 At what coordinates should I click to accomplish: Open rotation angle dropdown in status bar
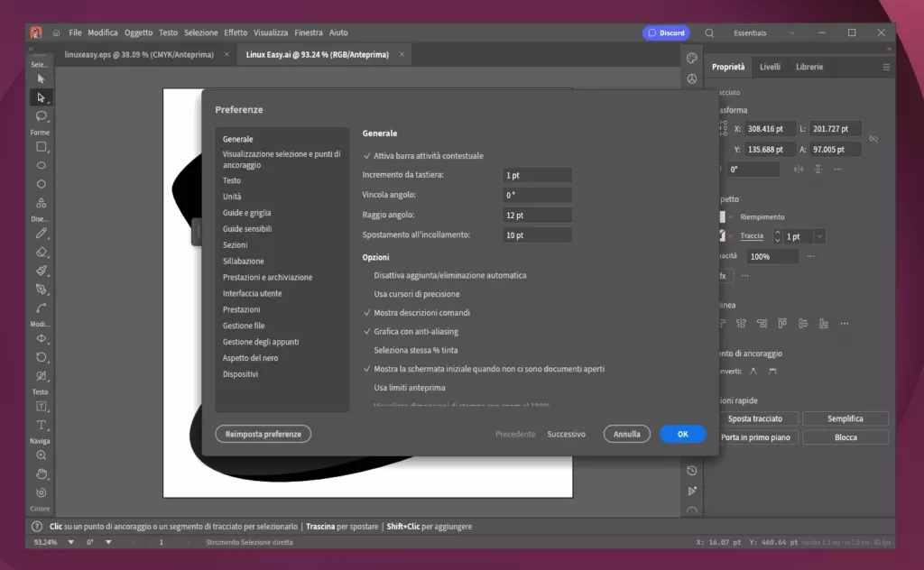point(108,542)
